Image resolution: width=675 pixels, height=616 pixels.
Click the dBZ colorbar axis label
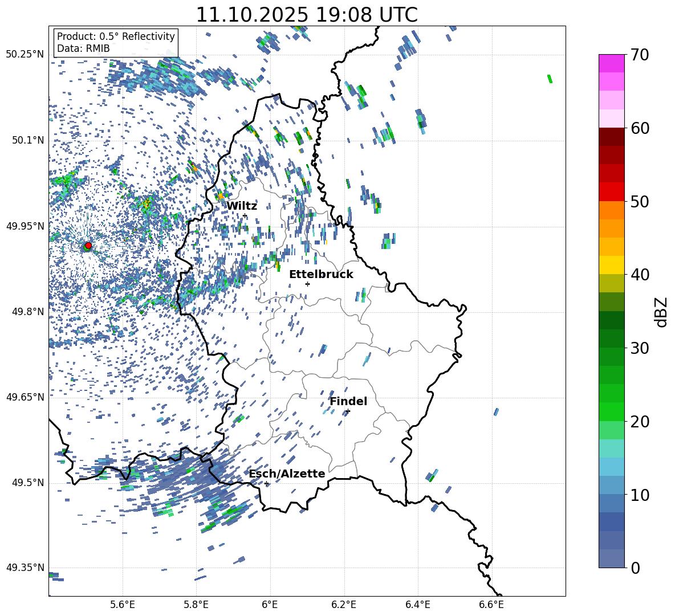662,312
